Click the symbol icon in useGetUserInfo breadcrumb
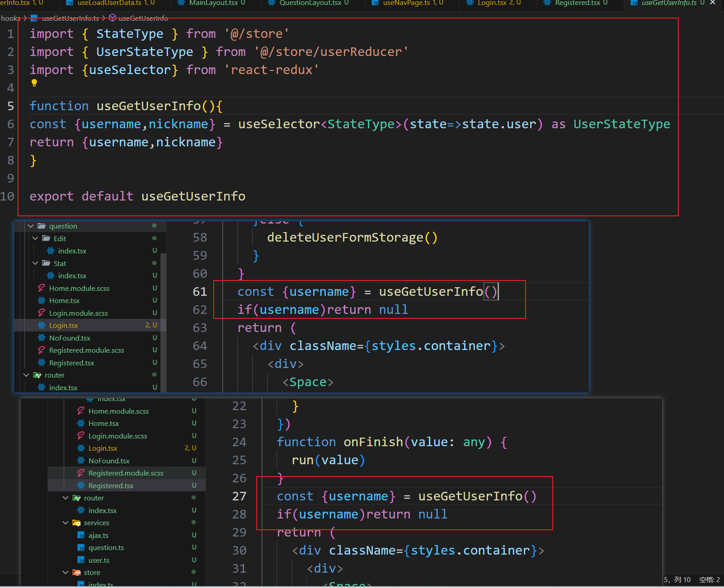Screen dimensions: 724x588 pyautogui.click(x=113, y=18)
